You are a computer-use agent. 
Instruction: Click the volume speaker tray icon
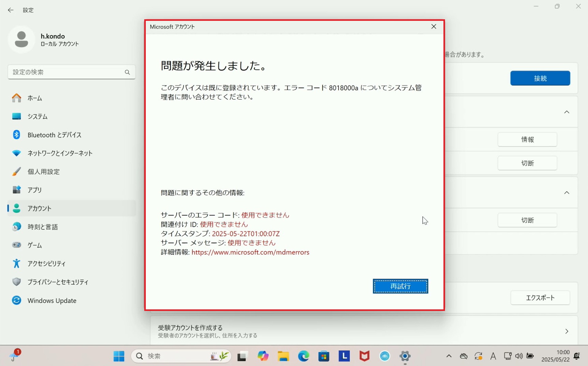pyautogui.click(x=519, y=356)
